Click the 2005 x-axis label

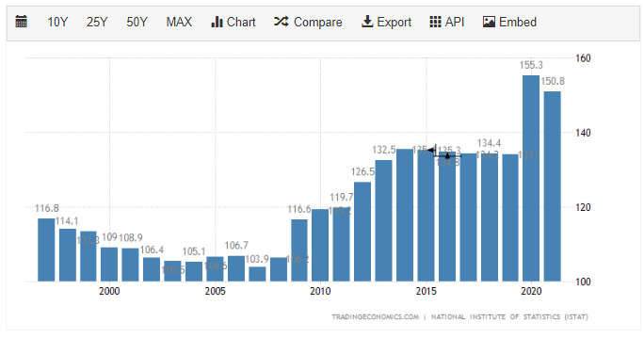click(x=215, y=291)
